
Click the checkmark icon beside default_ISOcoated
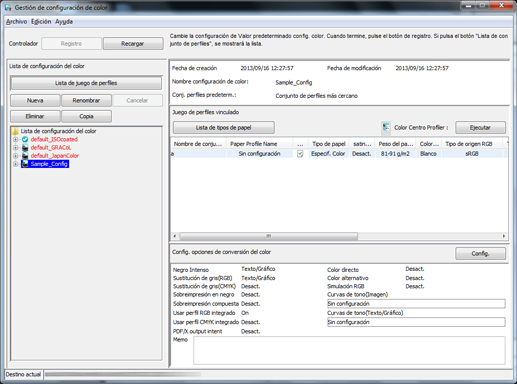click(25, 139)
